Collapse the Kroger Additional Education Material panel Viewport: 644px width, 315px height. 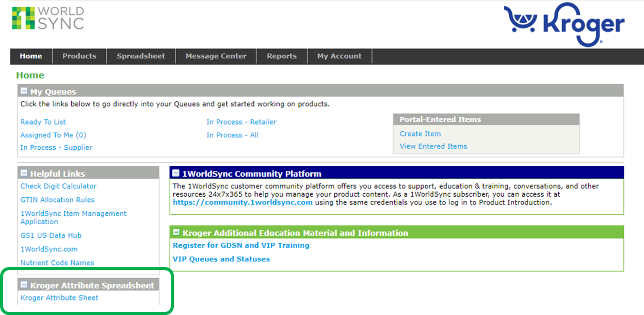pyautogui.click(x=176, y=232)
